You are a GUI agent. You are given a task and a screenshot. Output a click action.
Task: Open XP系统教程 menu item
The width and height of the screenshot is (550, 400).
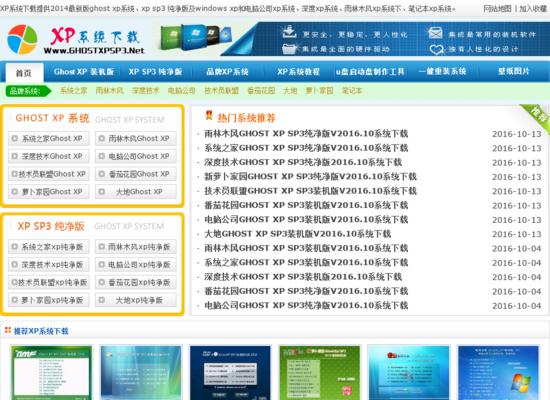tap(299, 72)
